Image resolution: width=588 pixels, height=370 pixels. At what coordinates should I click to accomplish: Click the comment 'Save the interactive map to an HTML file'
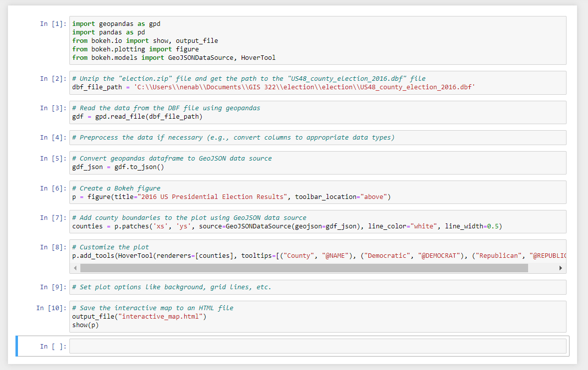153,308
